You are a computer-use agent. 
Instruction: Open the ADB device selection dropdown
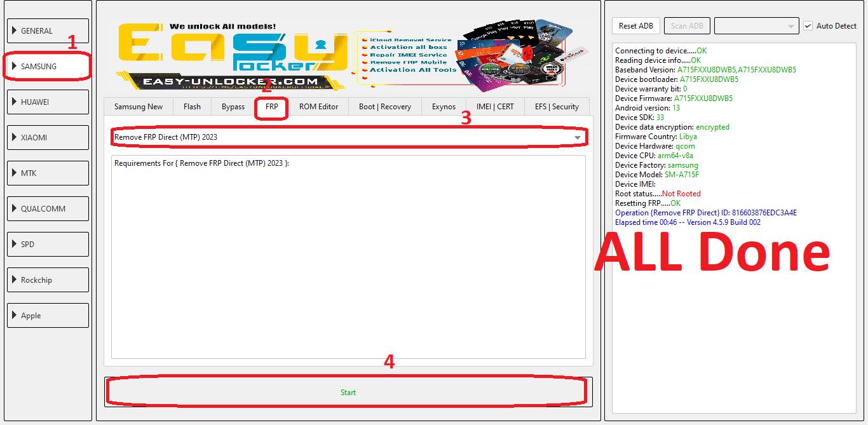(756, 26)
